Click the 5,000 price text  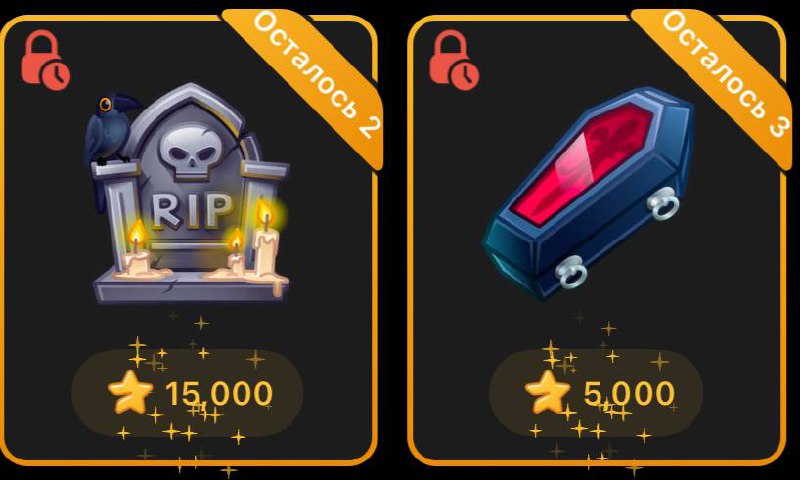coord(629,393)
